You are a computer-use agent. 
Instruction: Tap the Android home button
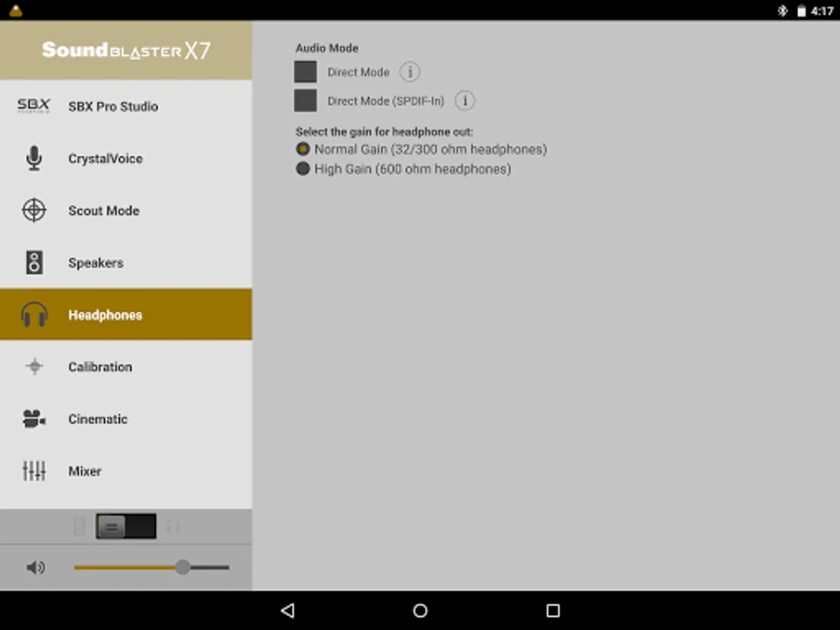[420, 610]
